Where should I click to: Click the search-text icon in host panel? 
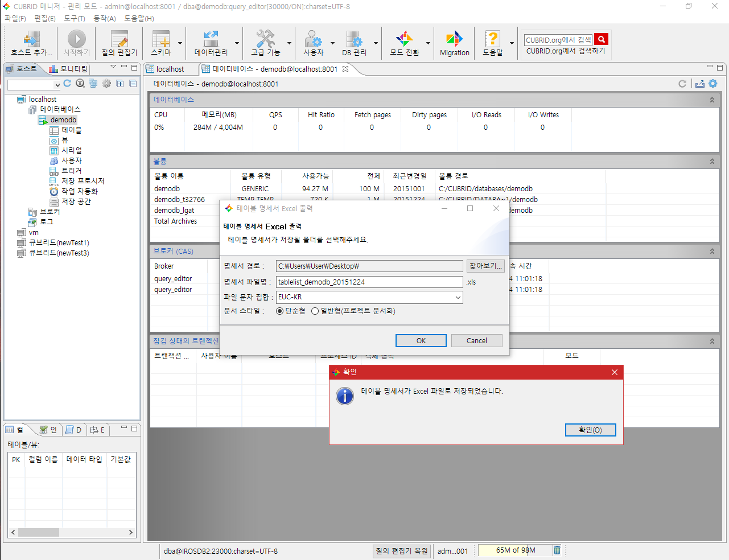80,83
